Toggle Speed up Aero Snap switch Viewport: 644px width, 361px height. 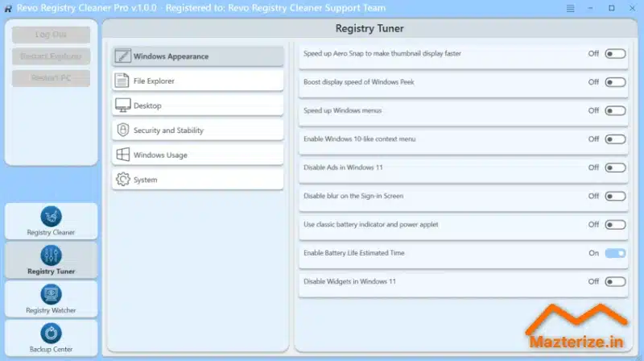coord(615,53)
